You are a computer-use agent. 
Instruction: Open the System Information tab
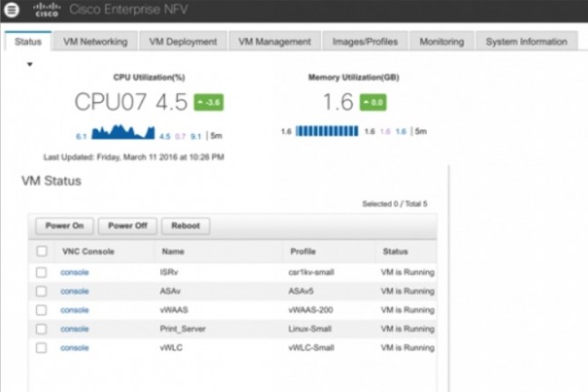tap(526, 42)
